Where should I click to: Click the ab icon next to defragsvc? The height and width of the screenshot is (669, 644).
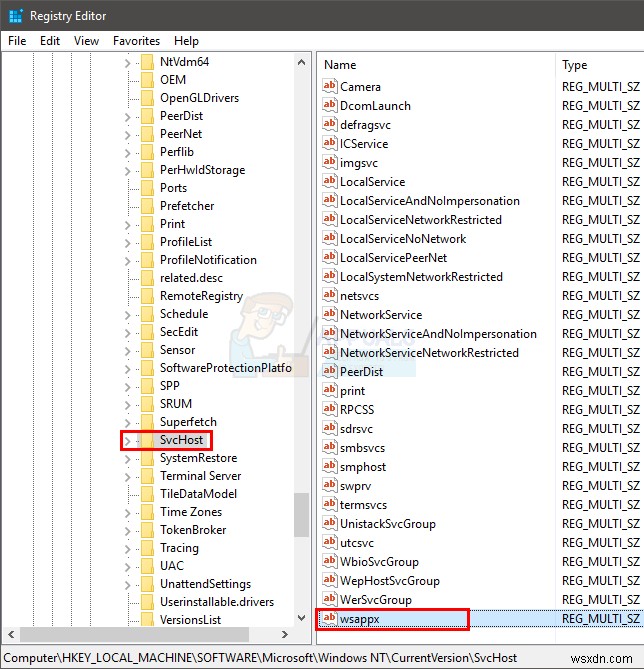(329, 124)
